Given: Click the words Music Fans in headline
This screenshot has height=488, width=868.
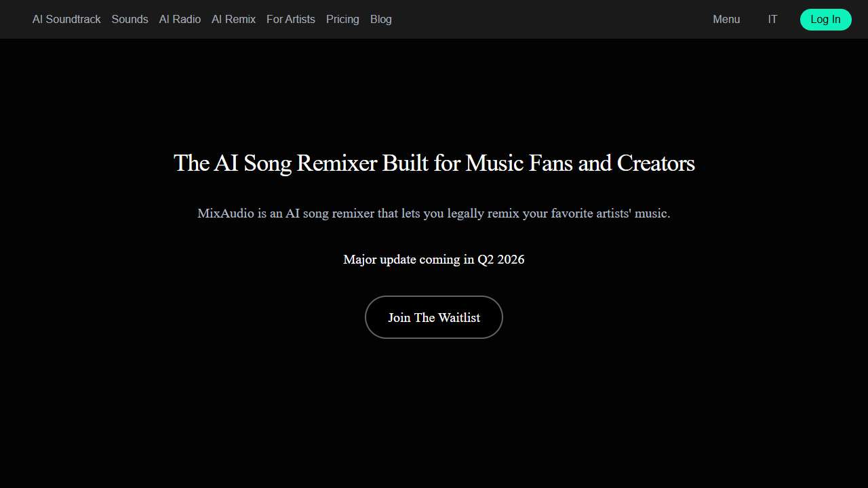Looking at the screenshot, I should (519, 163).
